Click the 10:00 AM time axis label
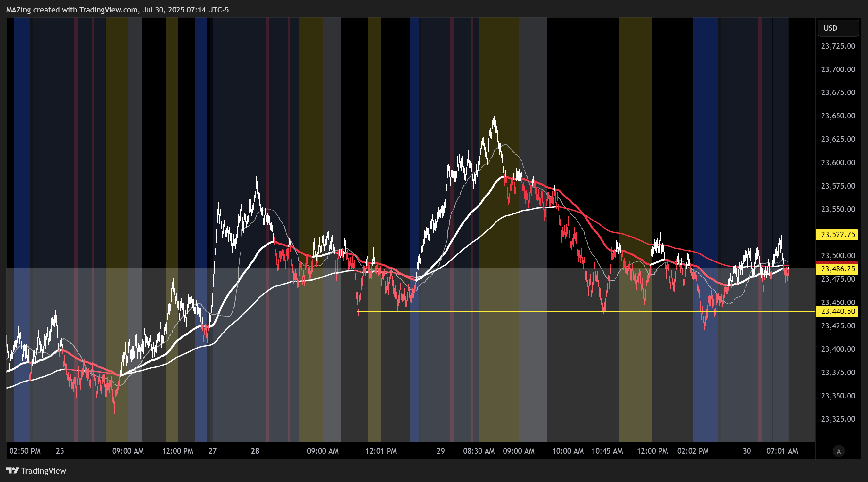The image size is (868, 482). point(568,451)
